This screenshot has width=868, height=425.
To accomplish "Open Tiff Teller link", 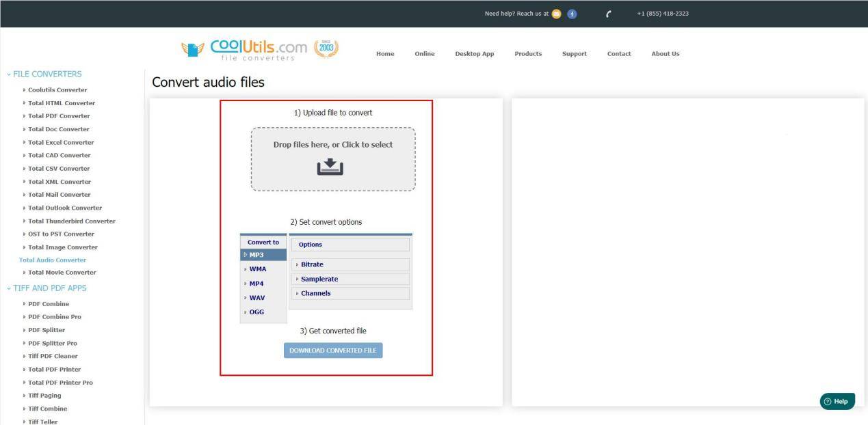I will [43, 422].
